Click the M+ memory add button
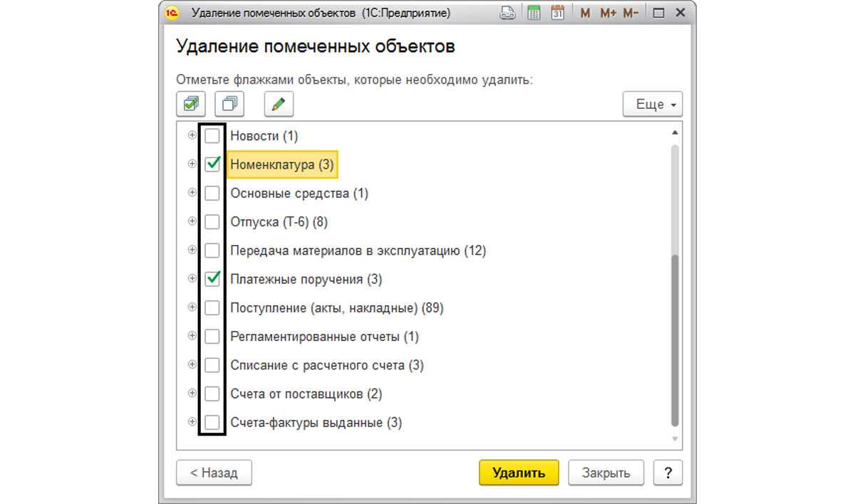 coord(608,13)
